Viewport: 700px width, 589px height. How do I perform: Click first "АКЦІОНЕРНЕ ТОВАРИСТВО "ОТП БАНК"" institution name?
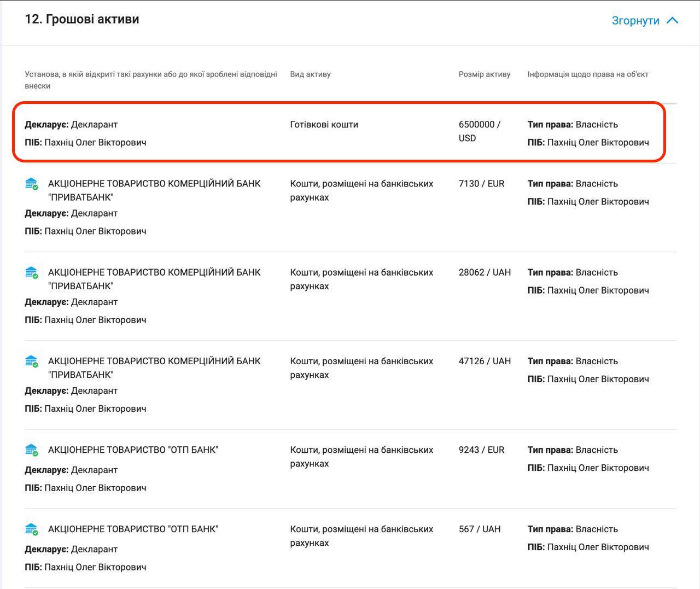click(133, 450)
